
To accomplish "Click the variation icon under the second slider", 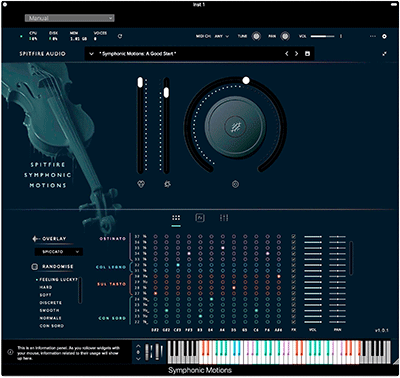I will pyautogui.click(x=167, y=184).
